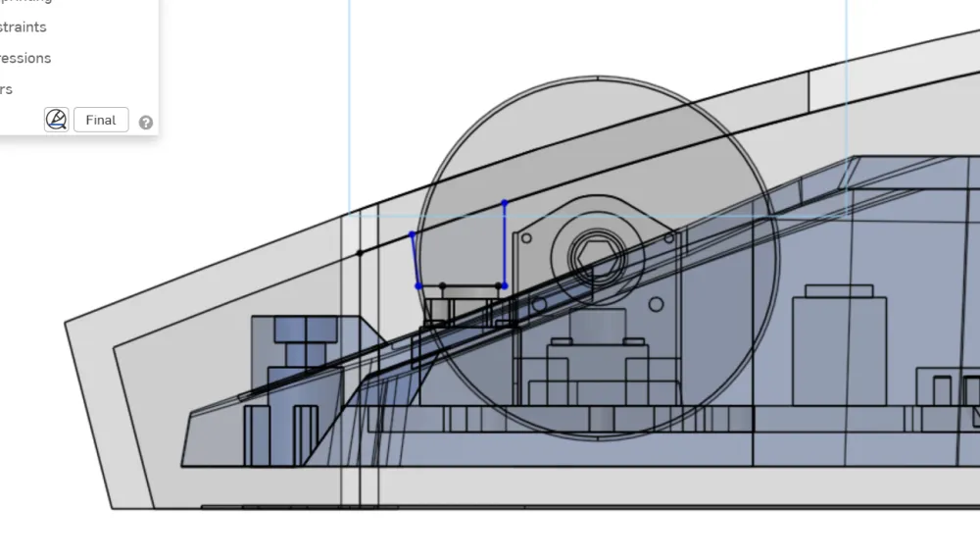Click upper-right mounting hole of motor bracket
This screenshot has height=560, width=980.
click(669, 237)
